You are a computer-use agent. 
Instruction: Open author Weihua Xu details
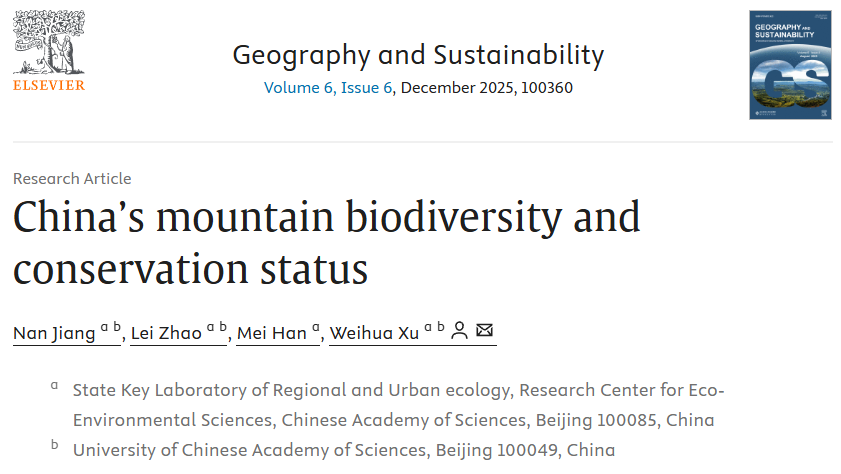click(x=374, y=333)
